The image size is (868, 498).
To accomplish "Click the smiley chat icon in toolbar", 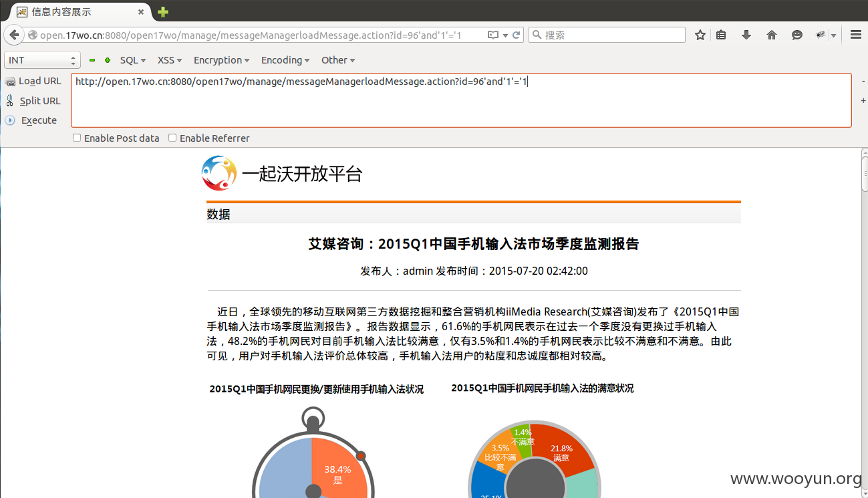I will (x=797, y=35).
